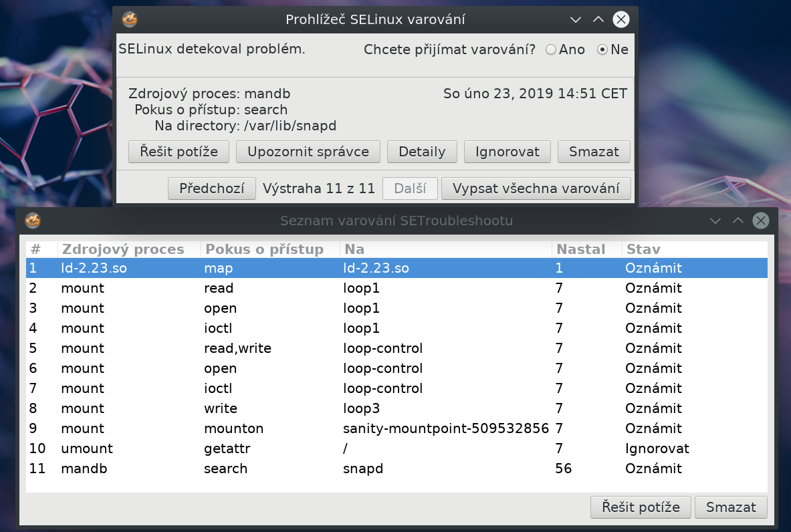The image size is (791, 532).
Task: Maximize the SELinux alert browser window
Action: click(598, 19)
